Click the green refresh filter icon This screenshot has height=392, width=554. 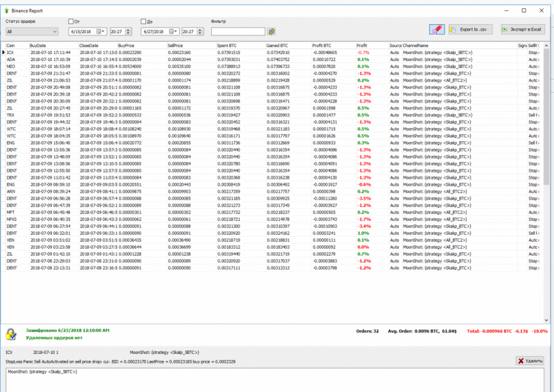[x=271, y=31]
